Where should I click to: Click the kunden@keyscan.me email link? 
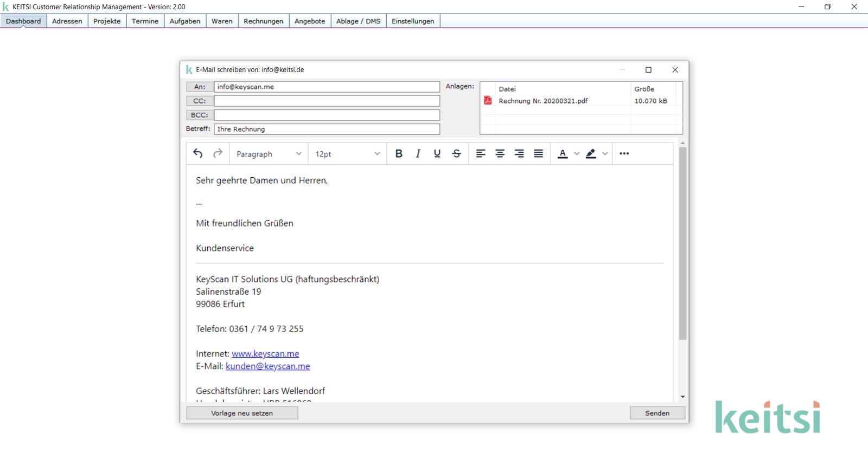coord(268,366)
